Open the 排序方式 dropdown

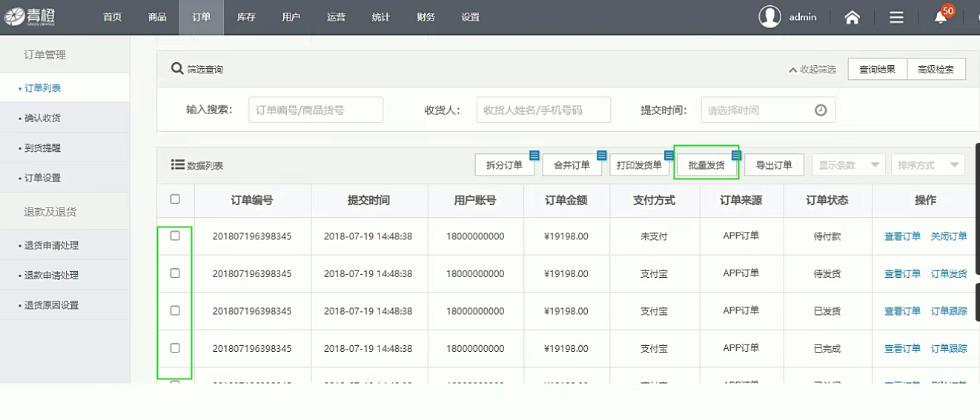click(x=927, y=164)
